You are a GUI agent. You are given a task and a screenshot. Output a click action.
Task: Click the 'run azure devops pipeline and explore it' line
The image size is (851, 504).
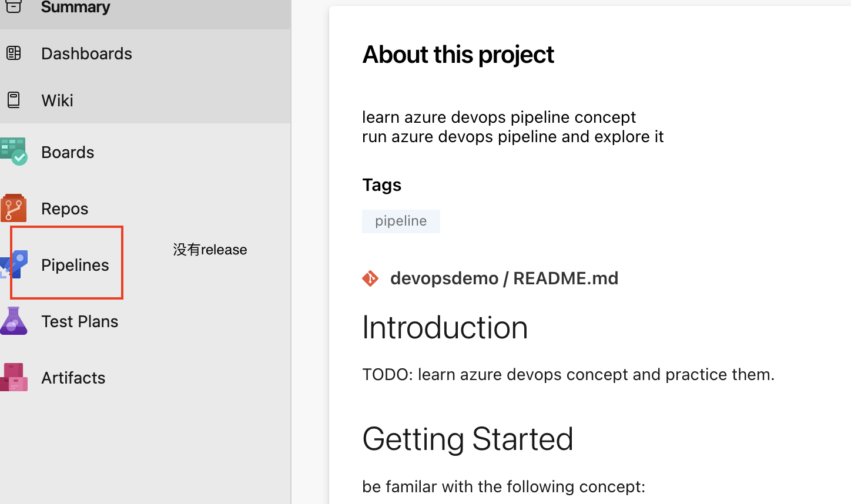click(x=512, y=136)
